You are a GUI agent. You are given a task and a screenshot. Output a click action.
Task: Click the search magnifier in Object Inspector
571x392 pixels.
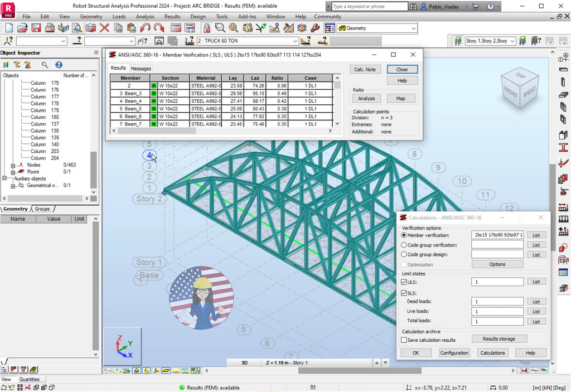[45, 65]
